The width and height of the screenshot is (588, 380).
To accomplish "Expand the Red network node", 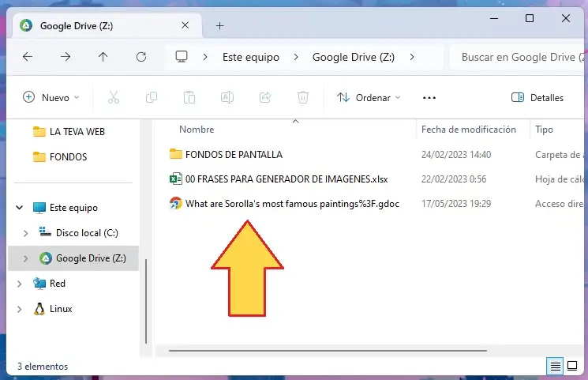I will tap(20, 284).
